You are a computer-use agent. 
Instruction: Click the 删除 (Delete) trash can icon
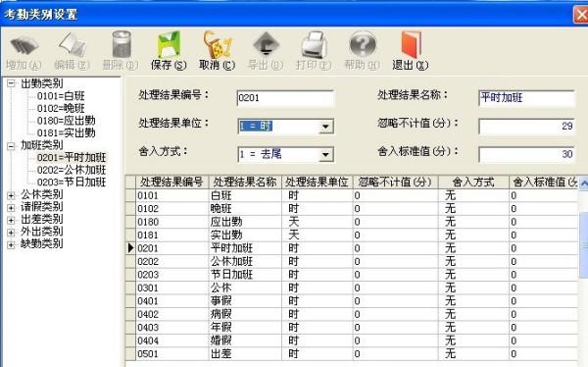pyautogui.click(x=122, y=44)
